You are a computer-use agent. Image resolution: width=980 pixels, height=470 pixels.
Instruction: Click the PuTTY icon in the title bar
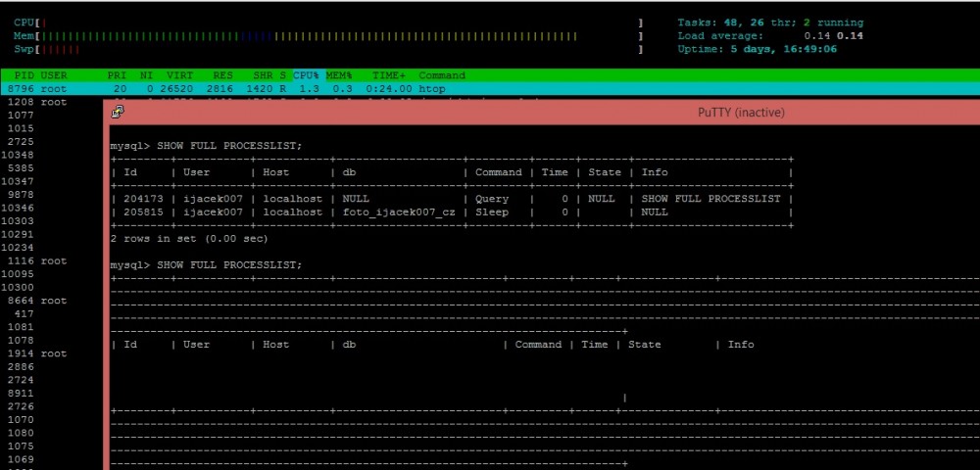coord(117,113)
